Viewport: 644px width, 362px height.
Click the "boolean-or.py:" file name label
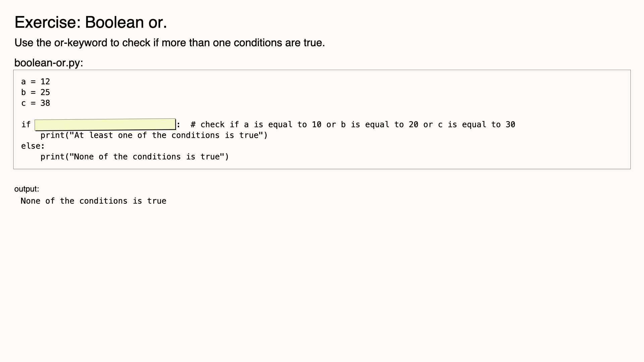coord(48,63)
